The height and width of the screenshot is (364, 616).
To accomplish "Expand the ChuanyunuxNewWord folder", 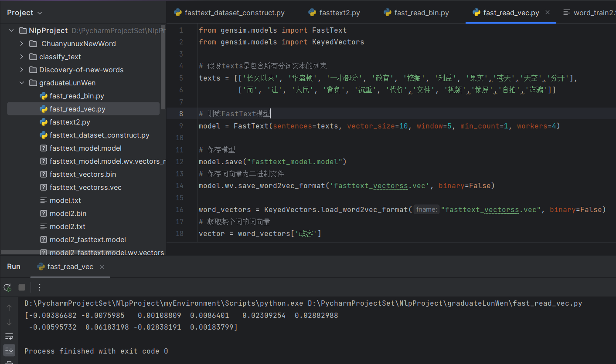I will click(x=22, y=44).
